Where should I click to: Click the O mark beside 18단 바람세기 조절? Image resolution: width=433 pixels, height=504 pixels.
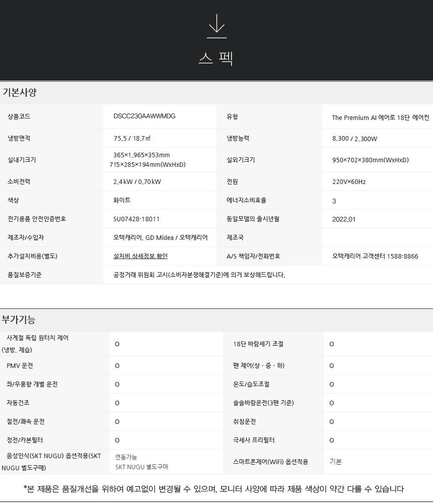click(331, 344)
